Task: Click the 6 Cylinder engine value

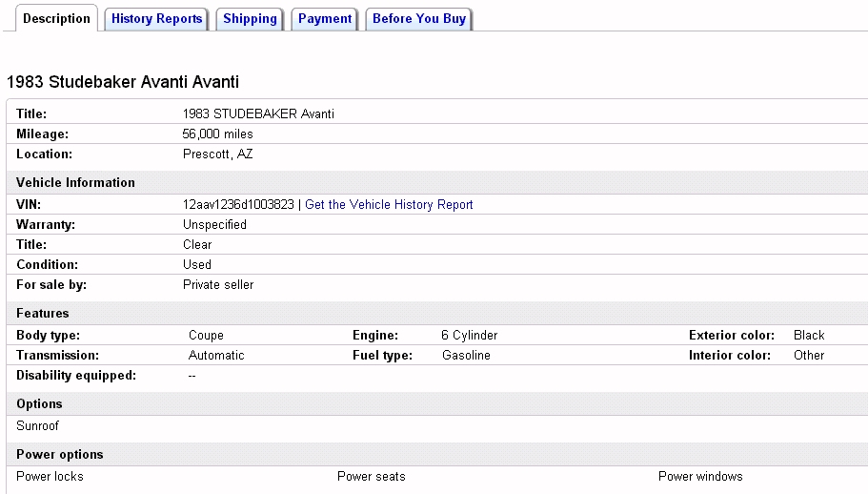Action: (469, 336)
